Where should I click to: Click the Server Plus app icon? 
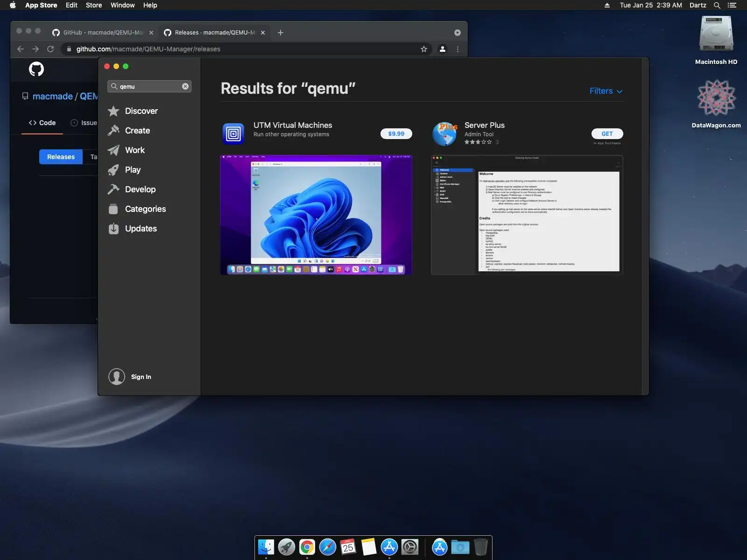[444, 134]
